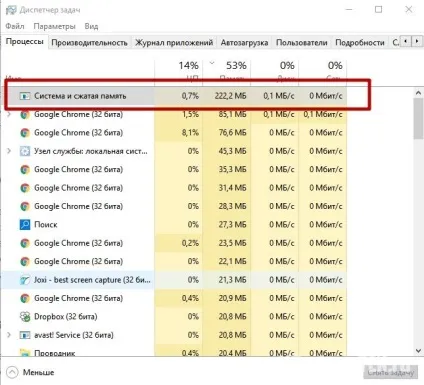Select the Система и сжатая память process name
Image resolution: width=424 pixels, height=385 pixels.
[x=80, y=96]
